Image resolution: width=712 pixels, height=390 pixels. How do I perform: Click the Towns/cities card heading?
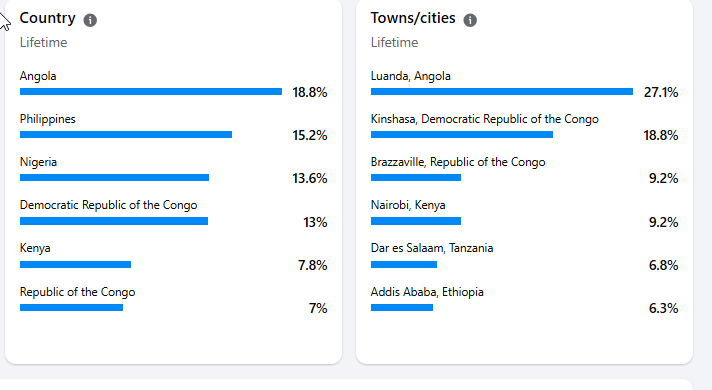tap(413, 18)
